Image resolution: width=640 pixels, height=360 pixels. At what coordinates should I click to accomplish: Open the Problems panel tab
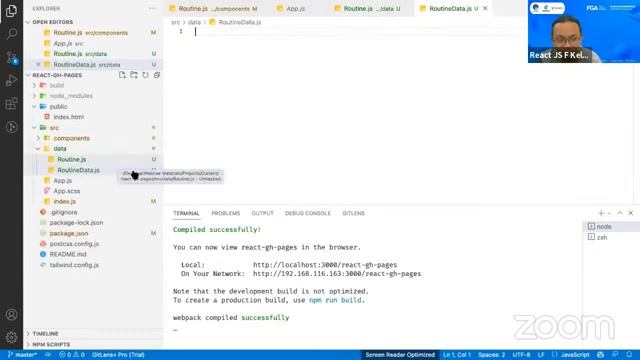point(226,213)
